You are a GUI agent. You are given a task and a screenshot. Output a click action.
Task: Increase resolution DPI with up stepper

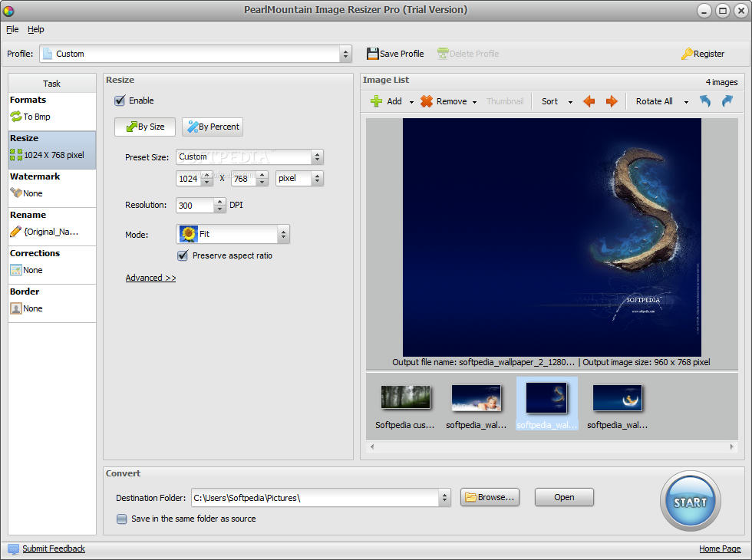click(219, 201)
